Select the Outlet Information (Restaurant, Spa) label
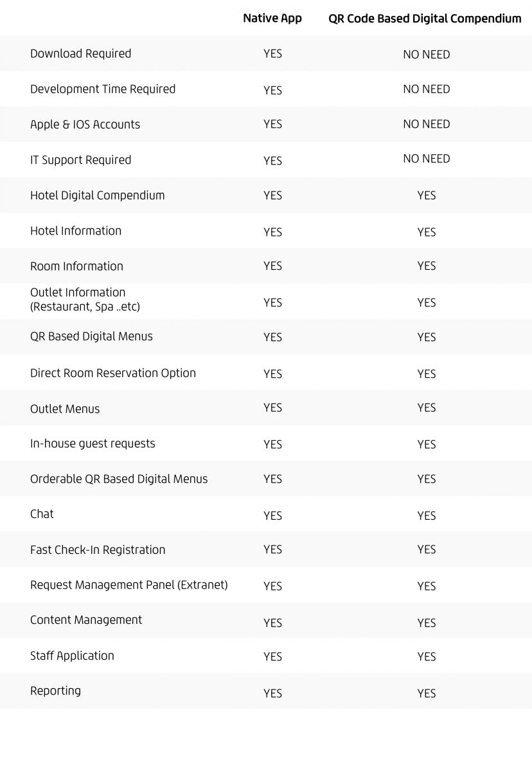Image resolution: width=532 pixels, height=771 pixels. click(85, 299)
